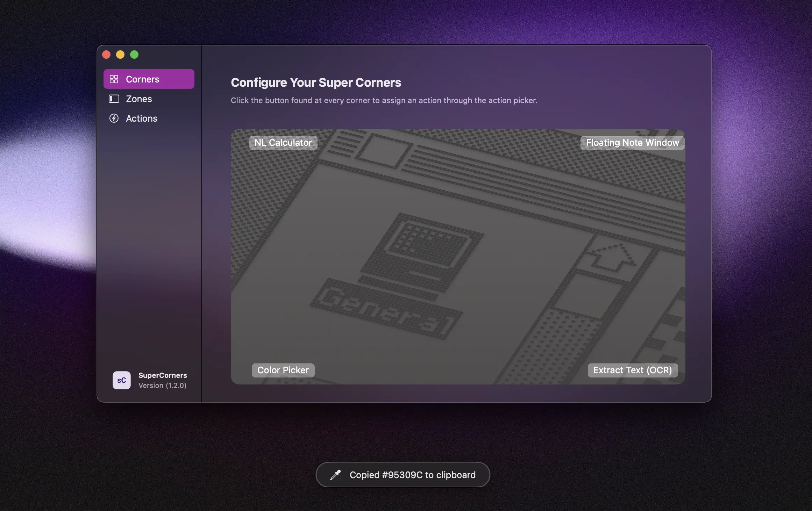Click the Actions lightning bolt icon
This screenshot has width=812, height=511.
pos(114,118)
